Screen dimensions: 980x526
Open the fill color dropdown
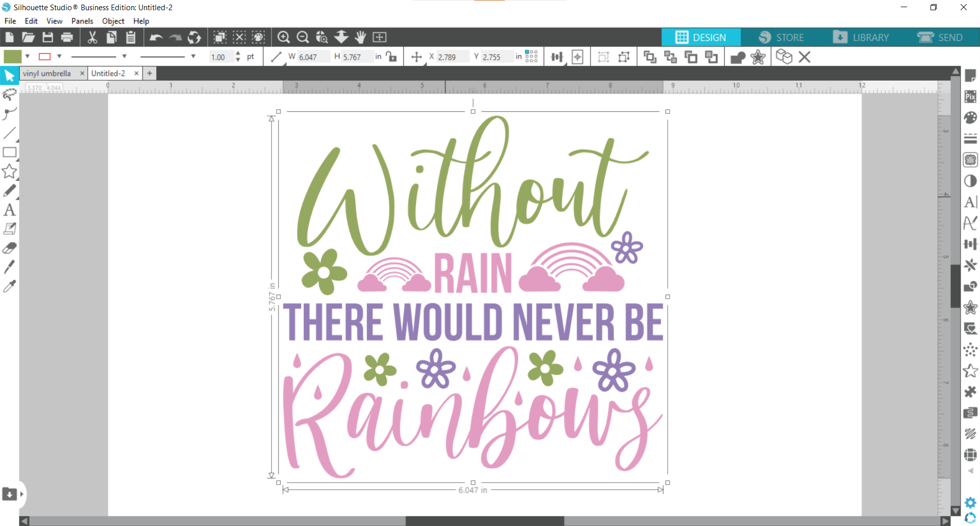28,56
